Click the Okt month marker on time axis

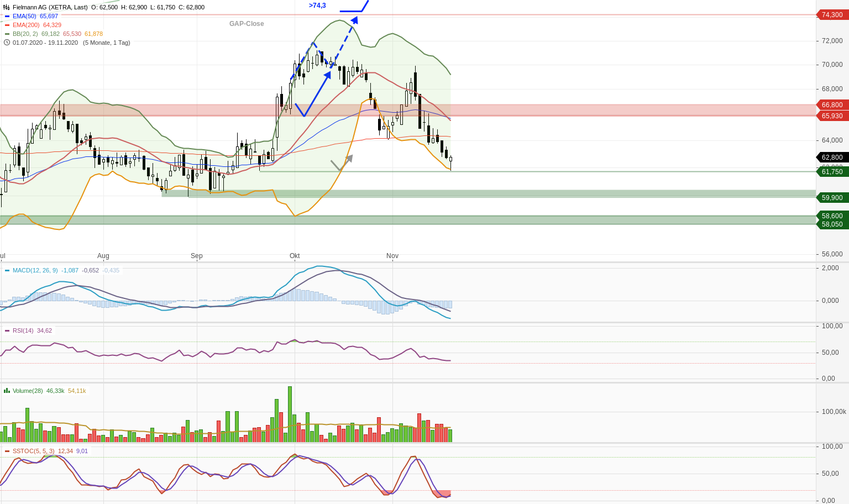(x=295, y=256)
